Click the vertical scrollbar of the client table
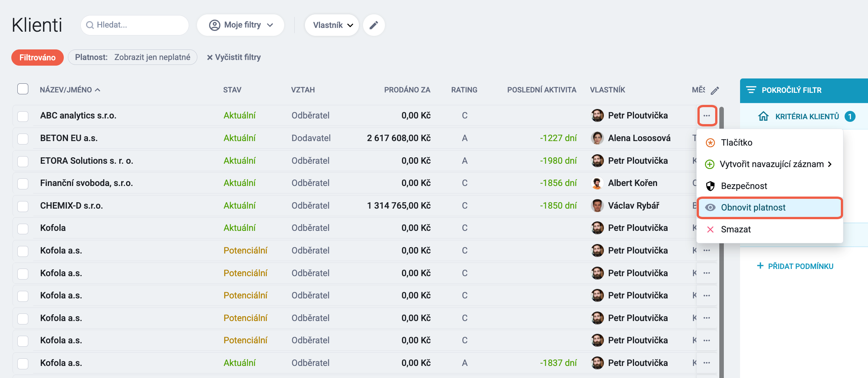Viewport: 868px width, 378px height. click(x=721, y=241)
